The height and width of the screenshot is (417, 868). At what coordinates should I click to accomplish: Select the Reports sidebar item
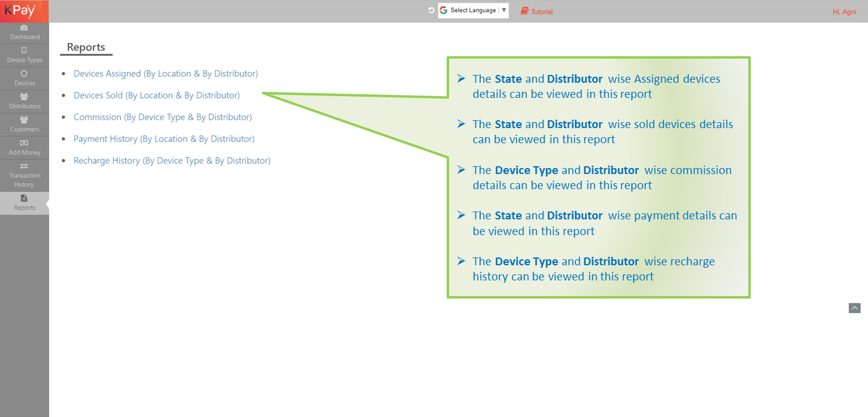tap(24, 202)
